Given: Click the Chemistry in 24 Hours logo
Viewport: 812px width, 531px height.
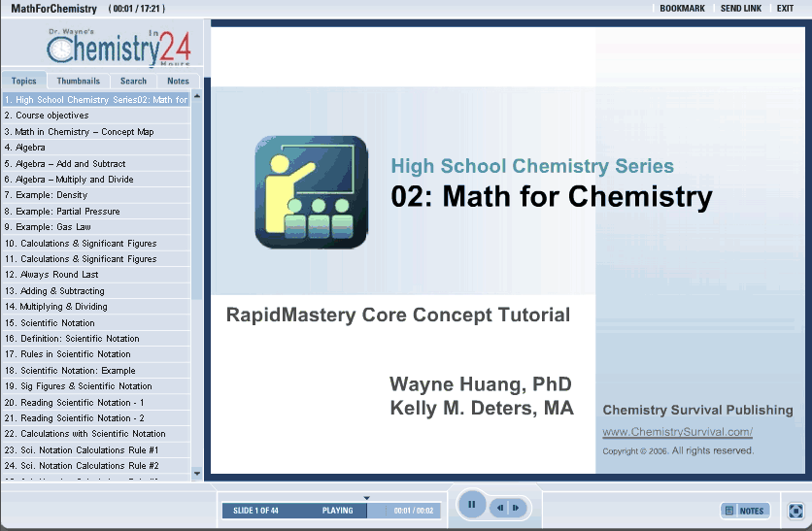Looking at the screenshot, I should click(118, 47).
